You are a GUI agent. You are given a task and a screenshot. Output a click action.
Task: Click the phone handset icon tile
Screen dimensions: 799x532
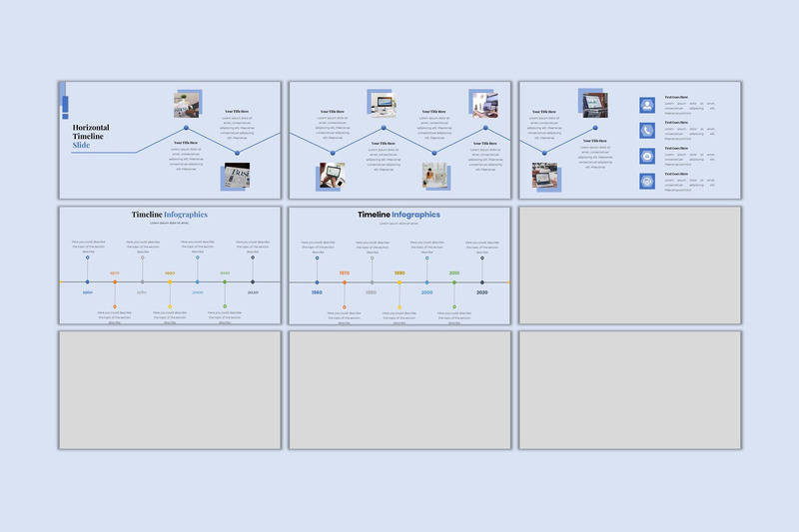tap(647, 131)
